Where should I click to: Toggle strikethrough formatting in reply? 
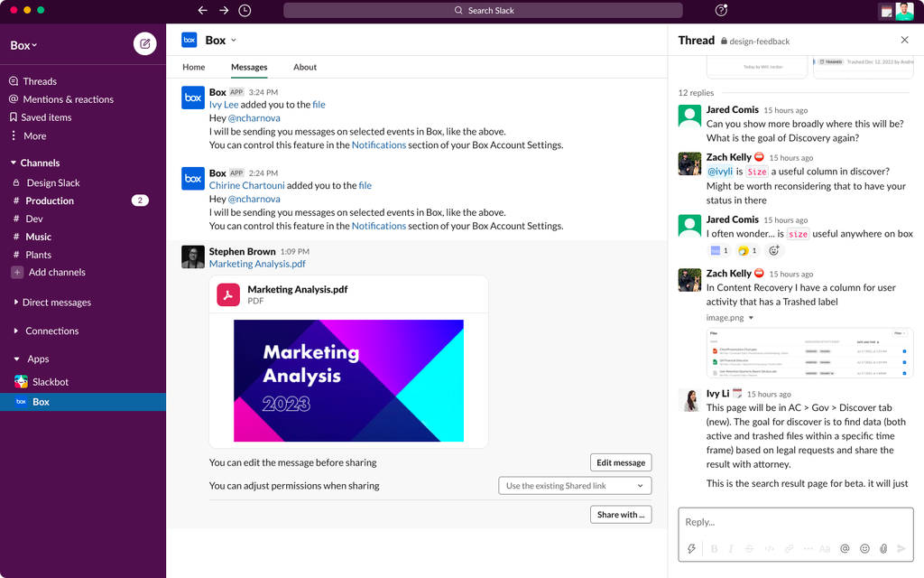tap(749, 548)
